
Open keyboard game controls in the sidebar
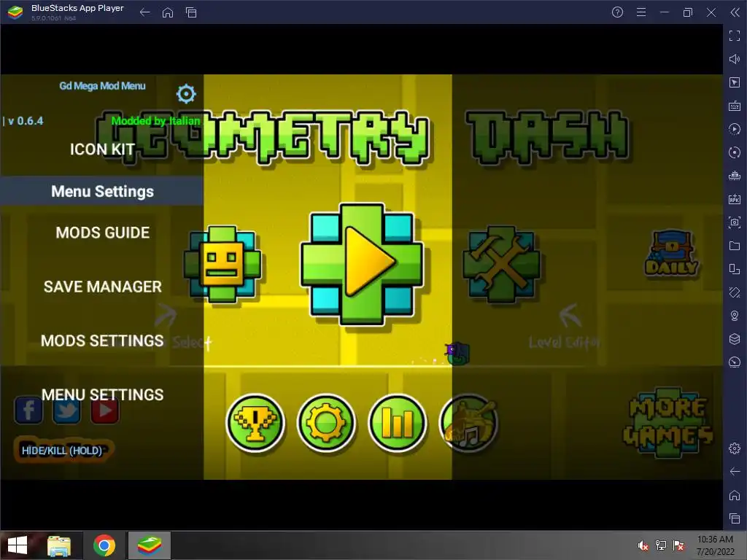tap(735, 106)
